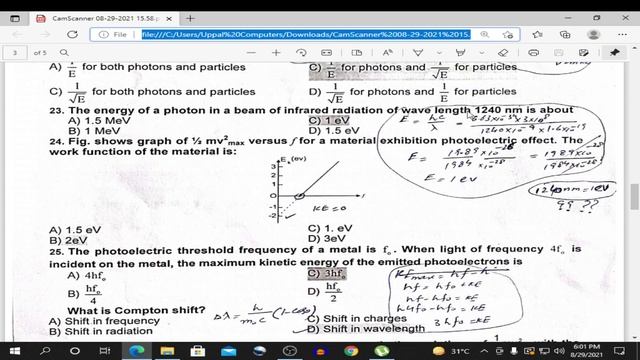Open Cortana from the taskbar
640x360 pixels.
pyautogui.click(x=75, y=351)
